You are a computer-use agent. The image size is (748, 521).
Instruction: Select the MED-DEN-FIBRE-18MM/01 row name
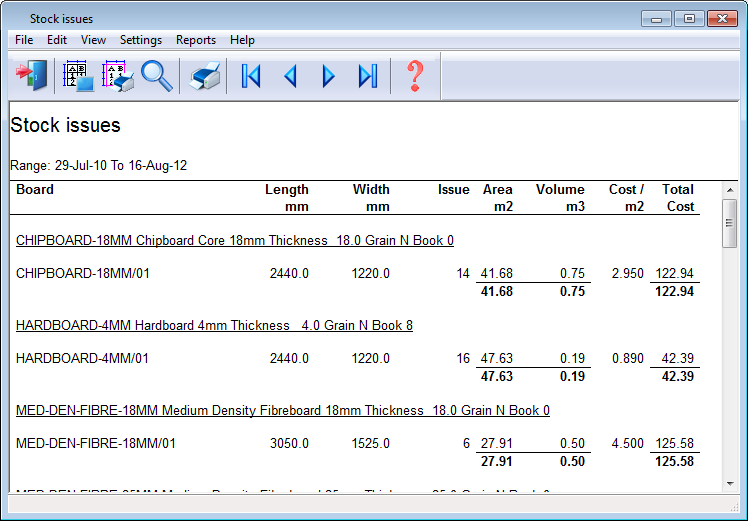point(95,443)
